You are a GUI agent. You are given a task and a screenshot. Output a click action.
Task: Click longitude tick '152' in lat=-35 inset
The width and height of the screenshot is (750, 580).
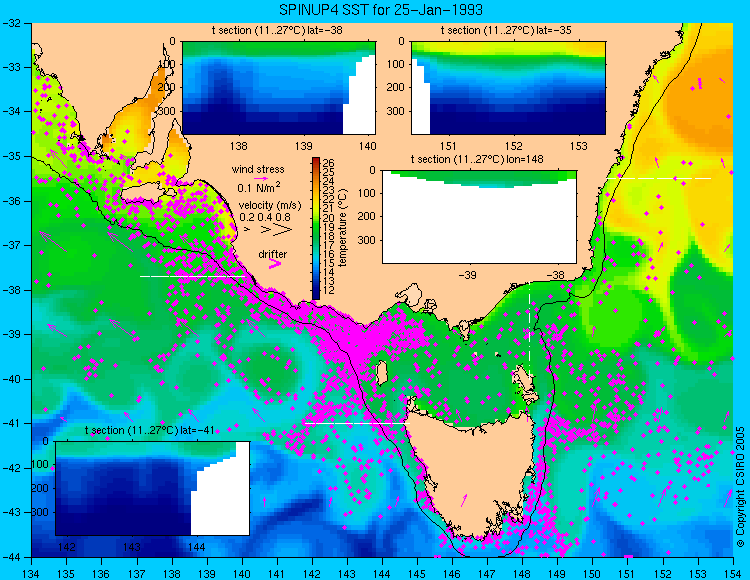[514, 146]
